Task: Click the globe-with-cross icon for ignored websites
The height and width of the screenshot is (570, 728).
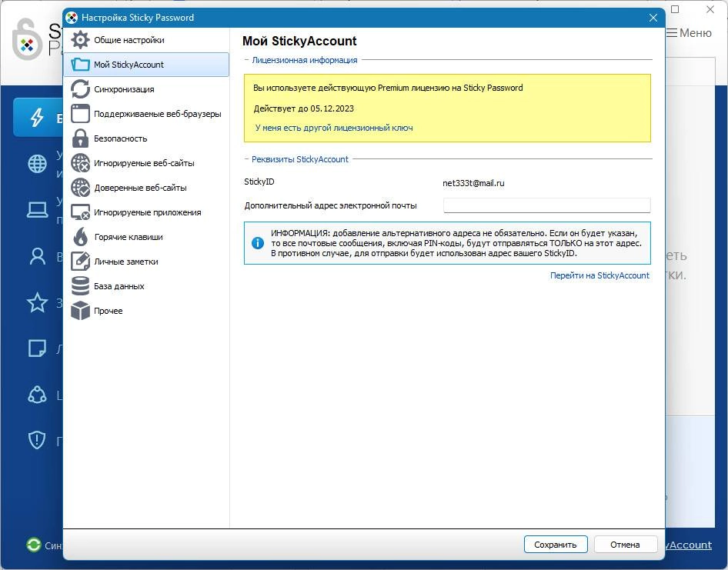Action: (x=80, y=163)
